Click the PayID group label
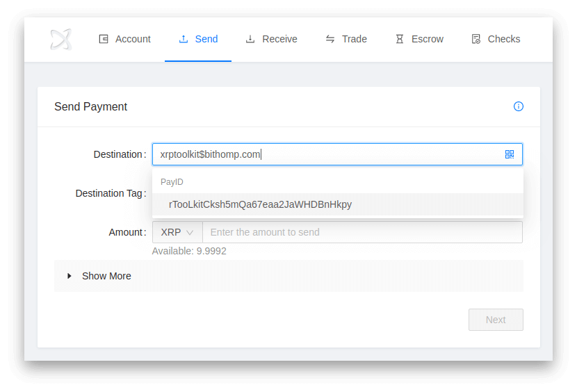This screenshot has height=392, width=577. [172, 182]
